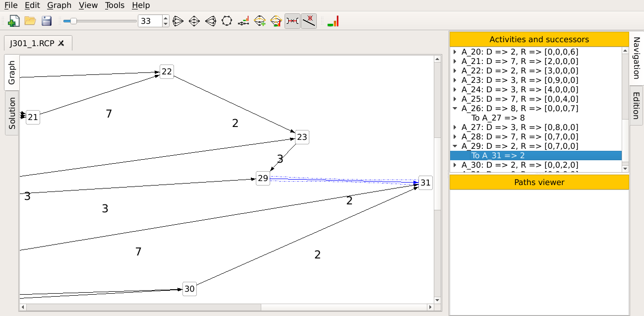644x316 pixels.
Task: Click the new file icon
Action: click(14, 21)
